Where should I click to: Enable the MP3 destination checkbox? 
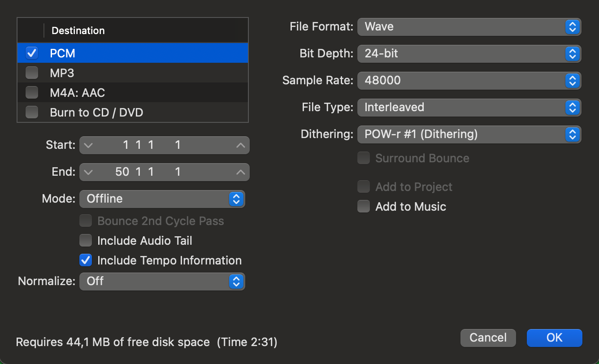32,73
